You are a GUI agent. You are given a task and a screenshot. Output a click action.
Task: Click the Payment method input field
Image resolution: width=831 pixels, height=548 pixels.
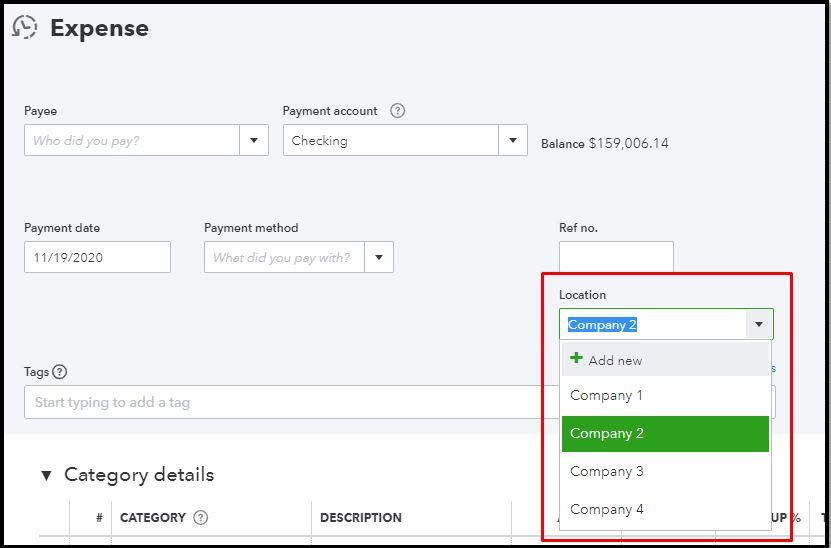(284, 257)
